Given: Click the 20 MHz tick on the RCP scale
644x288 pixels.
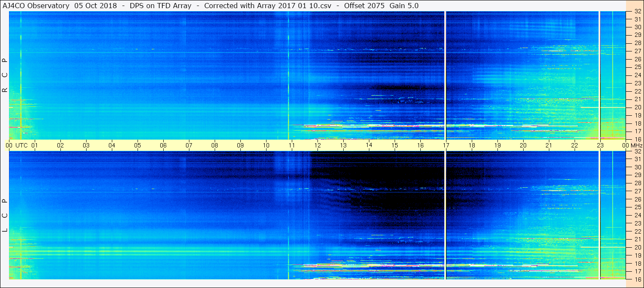Looking at the screenshot, I should tap(638, 107).
